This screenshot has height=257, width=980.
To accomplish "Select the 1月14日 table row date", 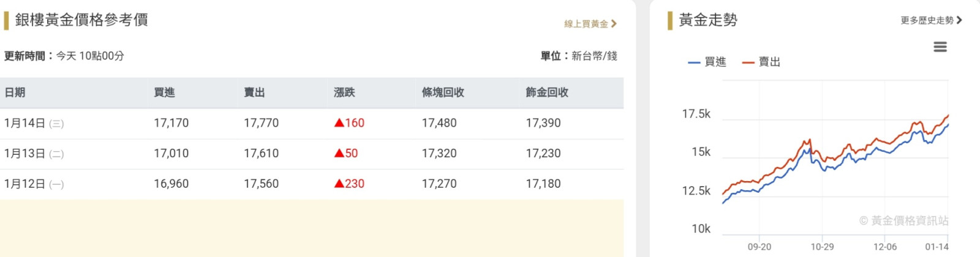I will 25,123.
